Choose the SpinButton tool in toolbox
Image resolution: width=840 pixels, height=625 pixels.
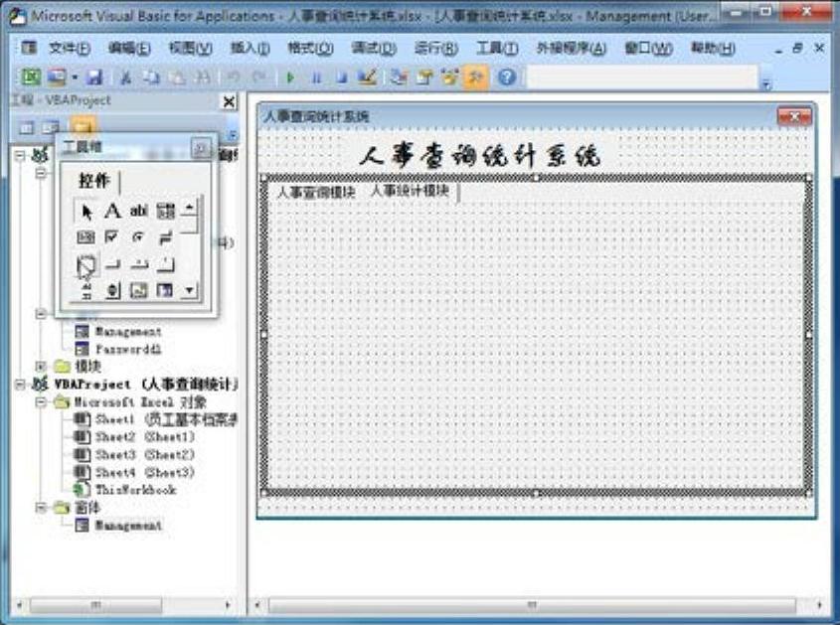(112, 291)
